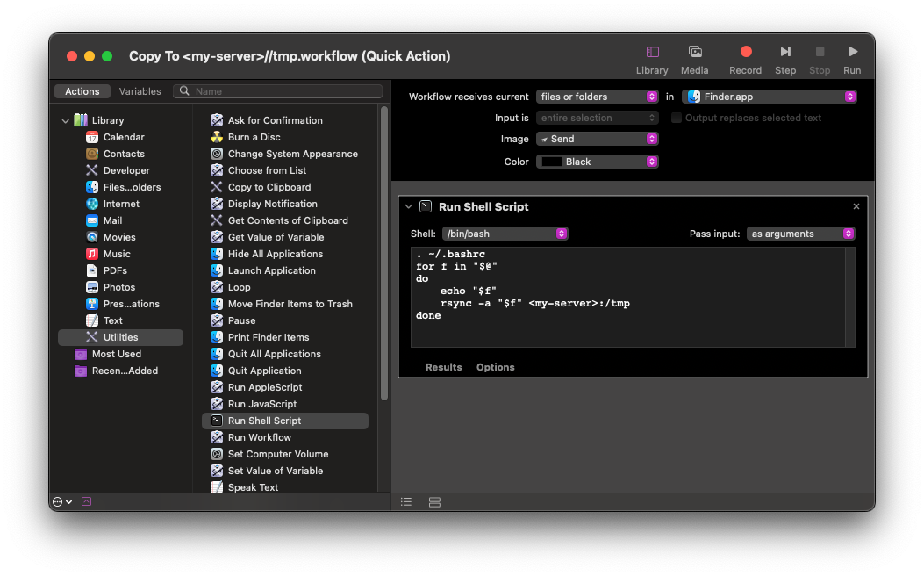Open the Image dropdown showing Send
924x576 pixels.
click(x=597, y=139)
